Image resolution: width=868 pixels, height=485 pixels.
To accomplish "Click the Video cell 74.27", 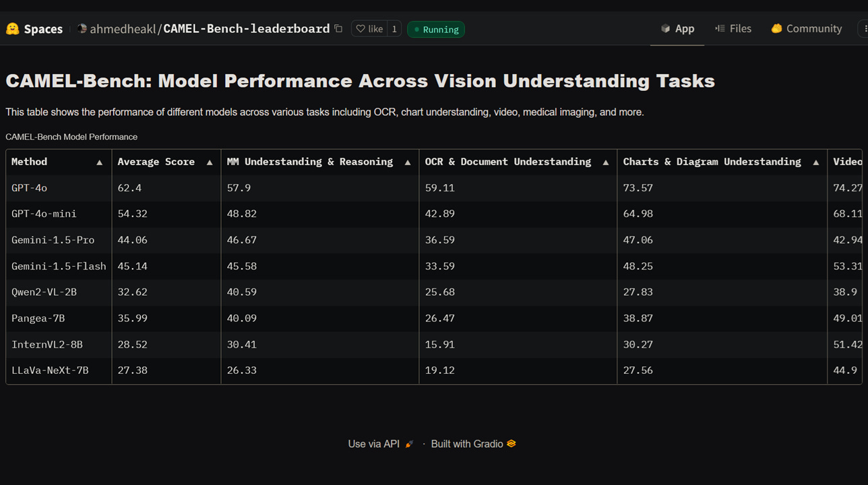I will [846, 188].
